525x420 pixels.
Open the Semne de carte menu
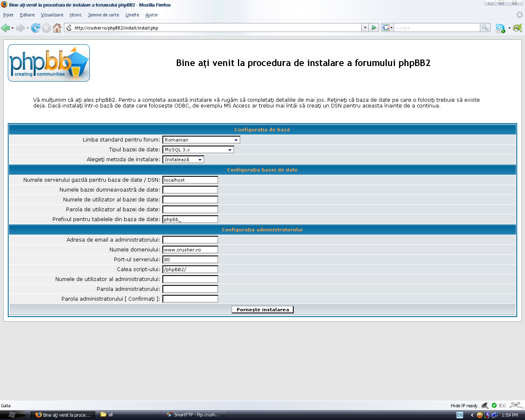103,15
